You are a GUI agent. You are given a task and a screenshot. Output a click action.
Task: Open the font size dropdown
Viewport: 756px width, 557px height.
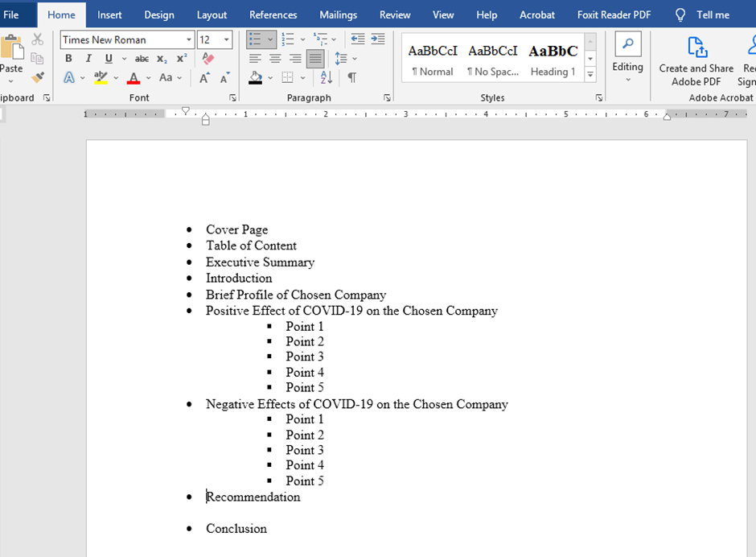[x=227, y=39]
